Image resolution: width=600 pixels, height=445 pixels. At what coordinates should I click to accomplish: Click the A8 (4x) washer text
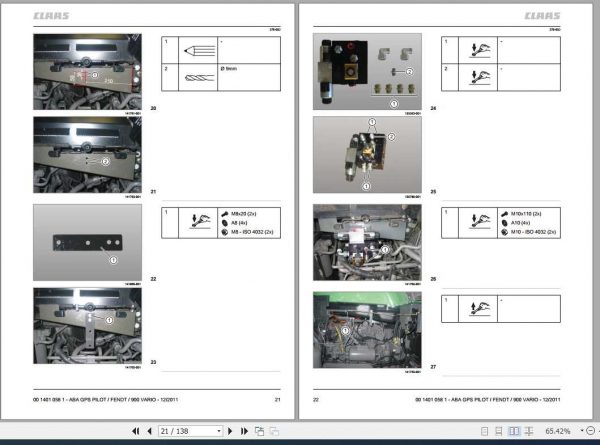click(x=239, y=223)
